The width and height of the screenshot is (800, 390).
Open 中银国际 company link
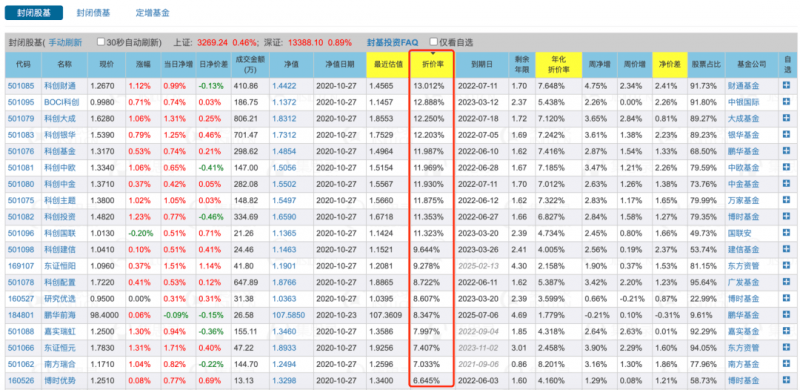tap(743, 103)
